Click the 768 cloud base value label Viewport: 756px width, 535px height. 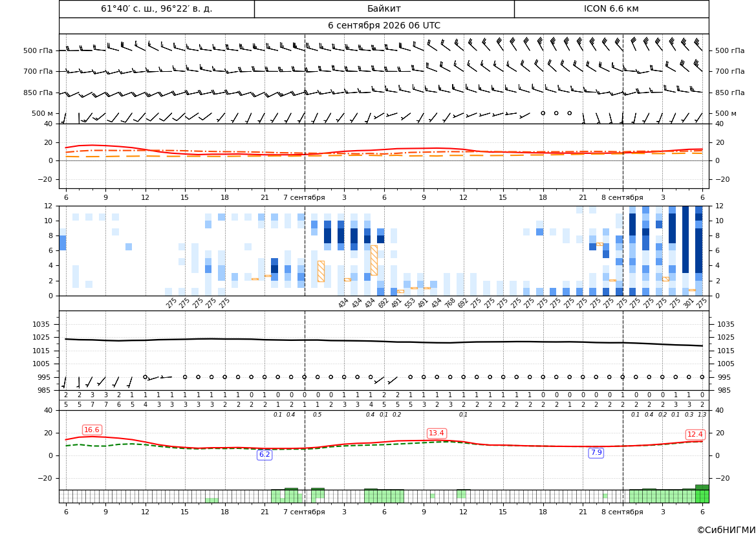point(450,303)
